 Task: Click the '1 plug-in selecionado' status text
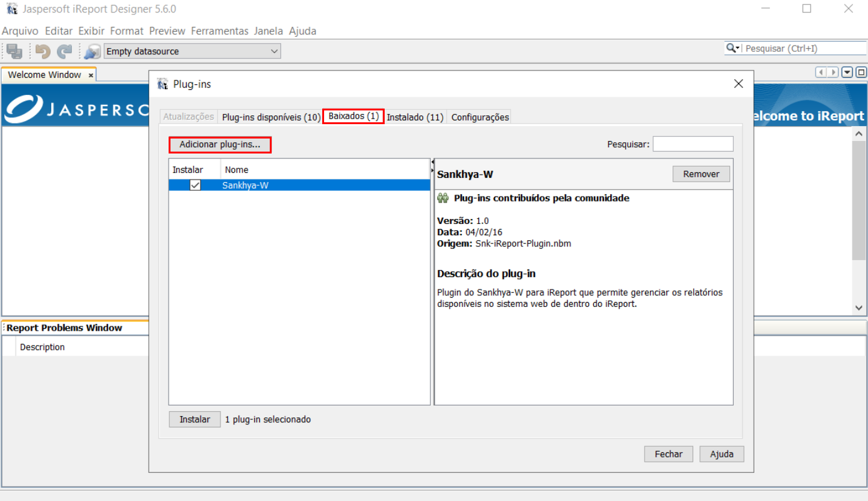click(268, 419)
